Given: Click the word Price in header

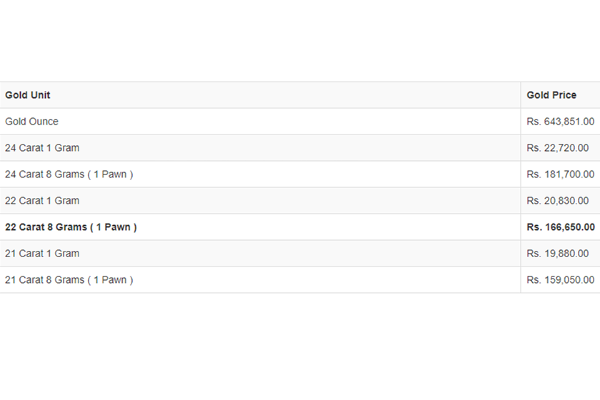Looking at the screenshot, I should click(564, 95).
